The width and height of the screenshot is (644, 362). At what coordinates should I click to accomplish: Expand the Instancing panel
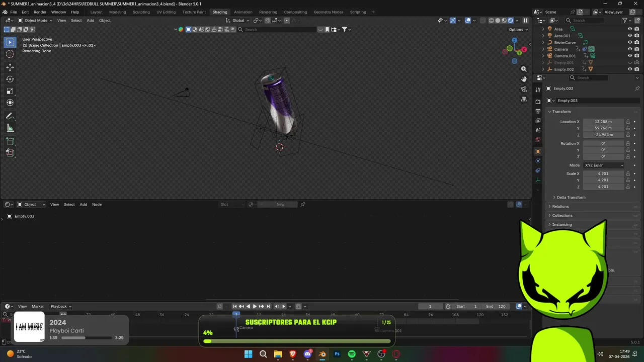click(x=561, y=225)
